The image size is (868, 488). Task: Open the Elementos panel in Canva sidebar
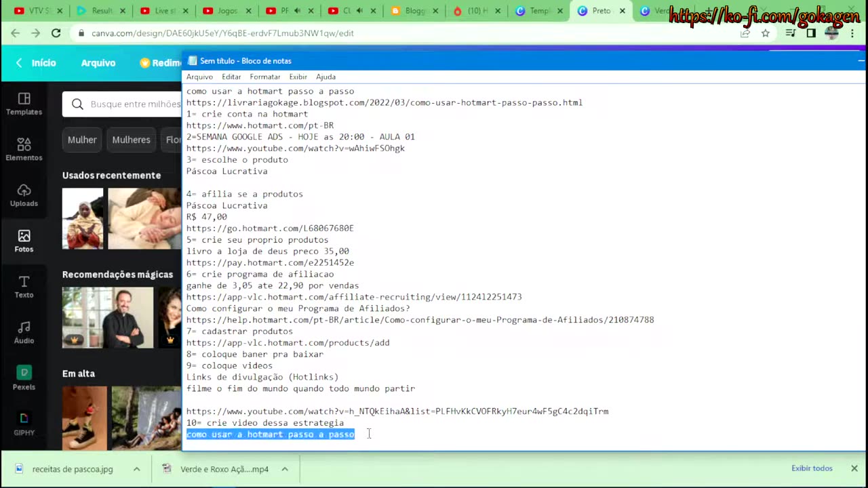24,149
